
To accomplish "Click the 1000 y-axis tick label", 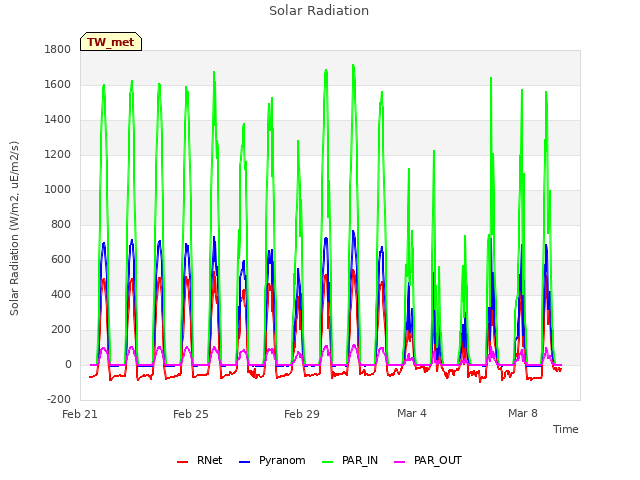I will [58, 189].
